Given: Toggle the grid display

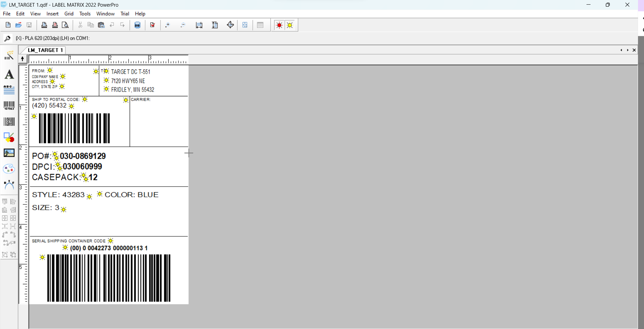Looking at the screenshot, I should pyautogui.click(x=261, y=25).
